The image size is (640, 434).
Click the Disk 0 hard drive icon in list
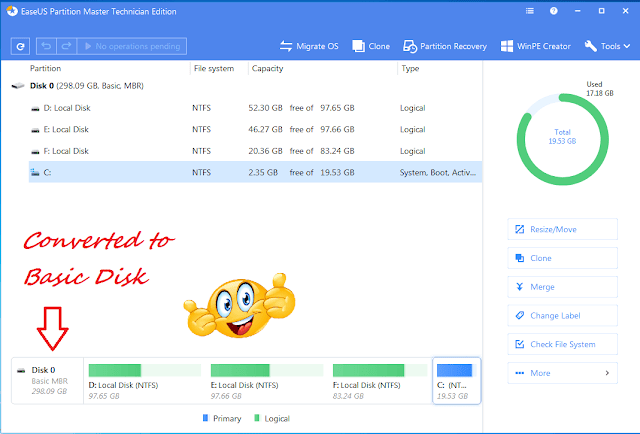click(18, 86)
